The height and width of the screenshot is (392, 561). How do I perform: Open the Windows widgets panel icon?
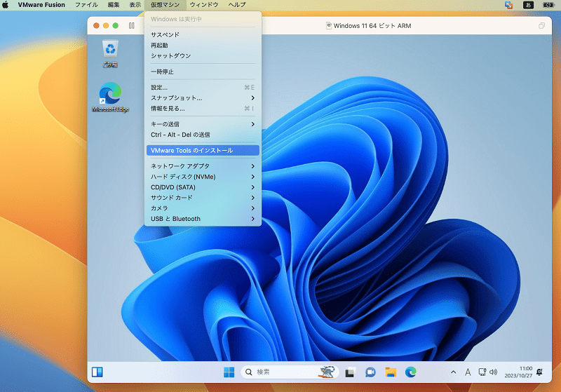(97, 372)
